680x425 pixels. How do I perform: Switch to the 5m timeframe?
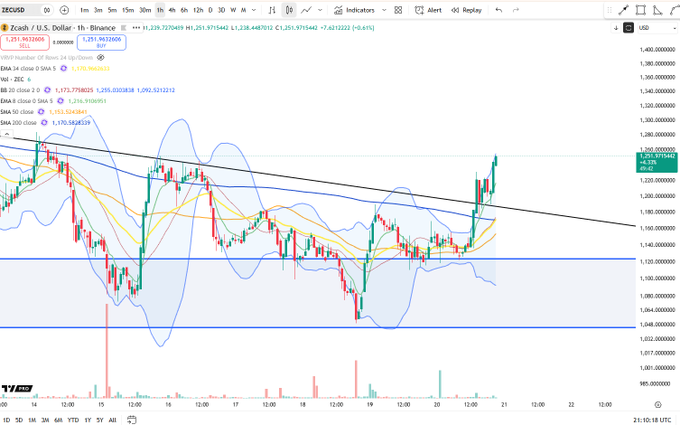112,10
